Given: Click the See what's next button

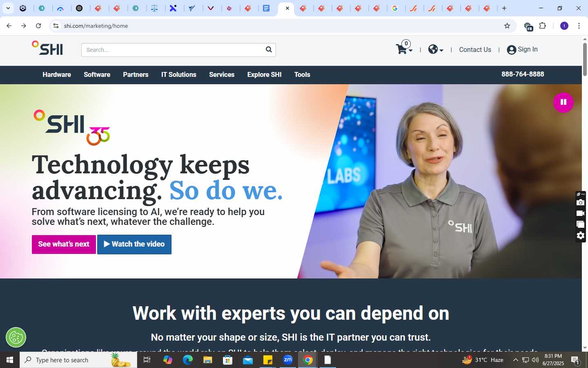Looking at the screenshot, I should coord(64,244).
